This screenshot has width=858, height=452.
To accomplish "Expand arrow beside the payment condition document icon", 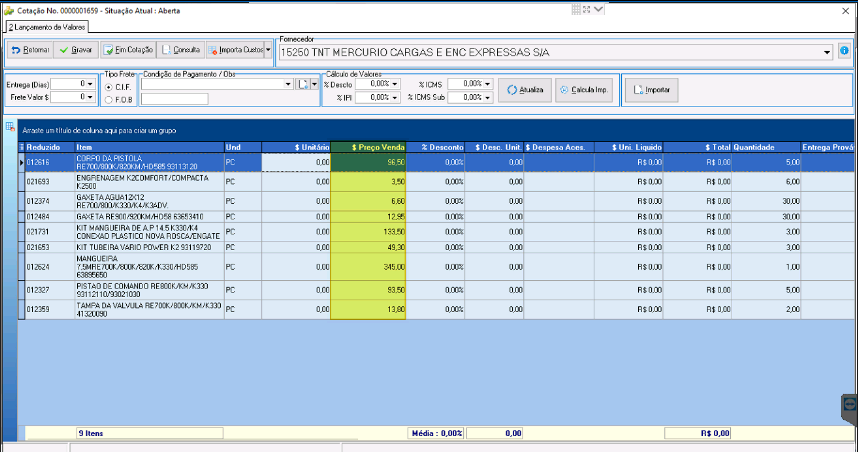I will click(314, 84).
